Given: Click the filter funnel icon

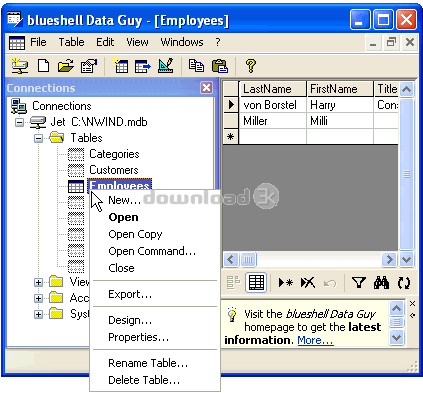Looking at the screenshot, I should click(359, 283).
